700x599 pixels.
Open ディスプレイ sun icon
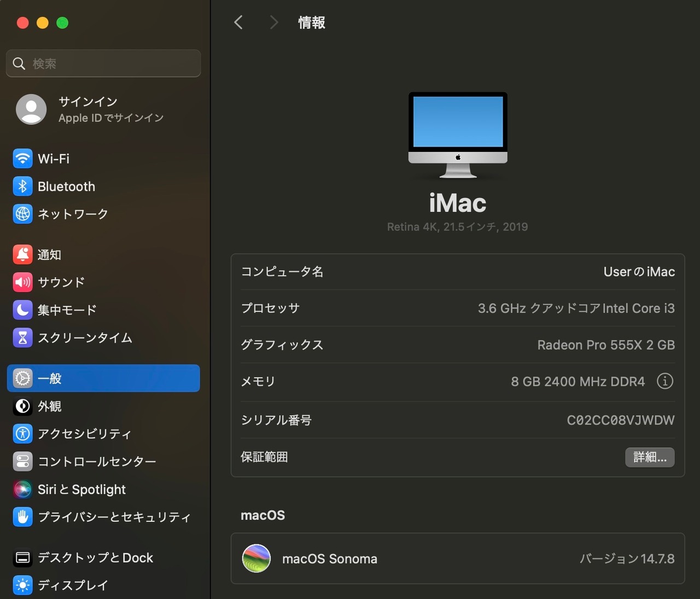(x=22, y=585)
